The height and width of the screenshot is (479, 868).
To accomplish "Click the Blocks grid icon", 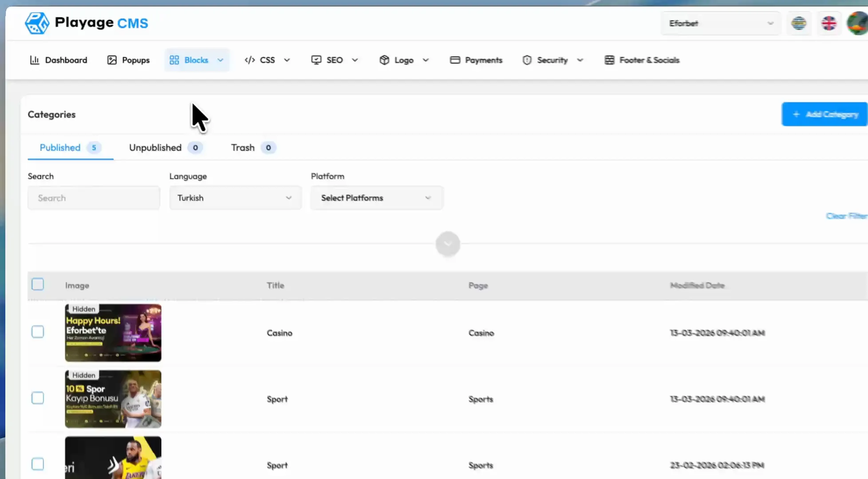I will pyautogui.click(x=174, y=60).
